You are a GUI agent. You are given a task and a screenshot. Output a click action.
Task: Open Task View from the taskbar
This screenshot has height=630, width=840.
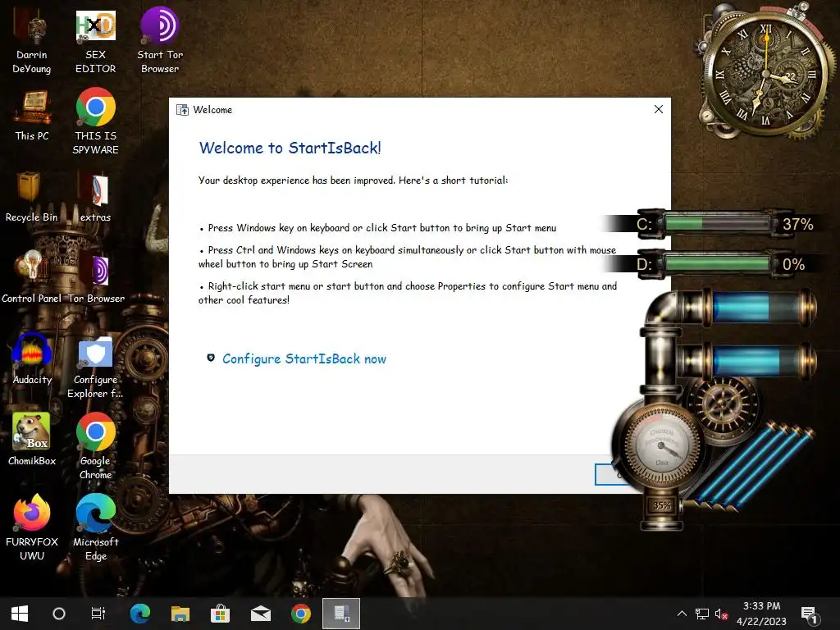(x=98, y=614)
